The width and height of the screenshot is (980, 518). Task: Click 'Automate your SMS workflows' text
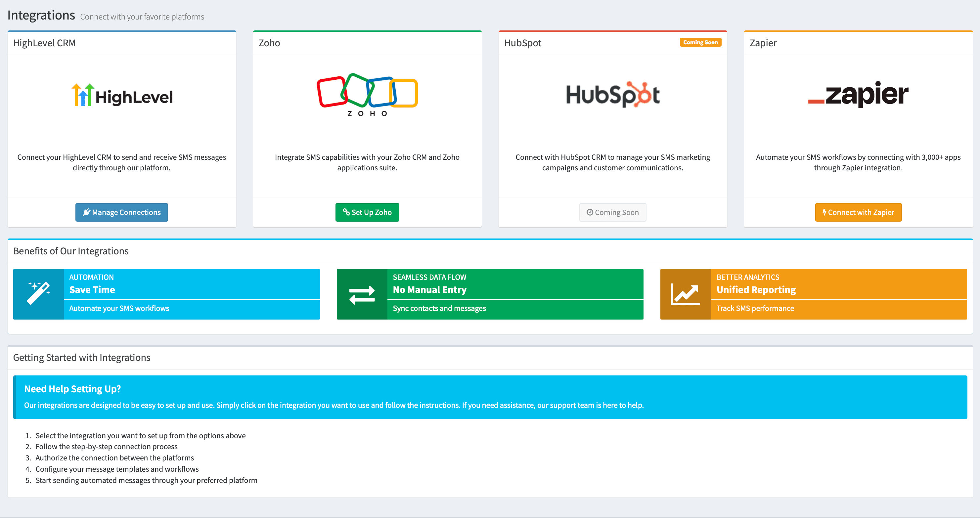[x=119, y=308]
